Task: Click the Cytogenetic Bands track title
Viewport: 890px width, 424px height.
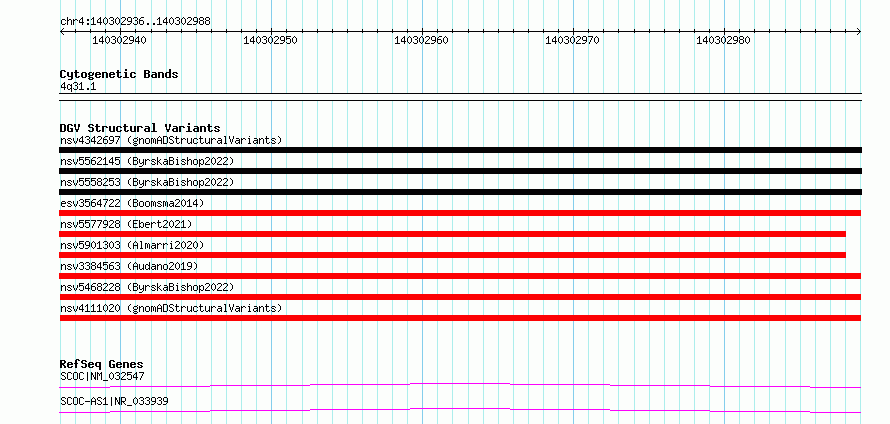Action: coord(119,74)
